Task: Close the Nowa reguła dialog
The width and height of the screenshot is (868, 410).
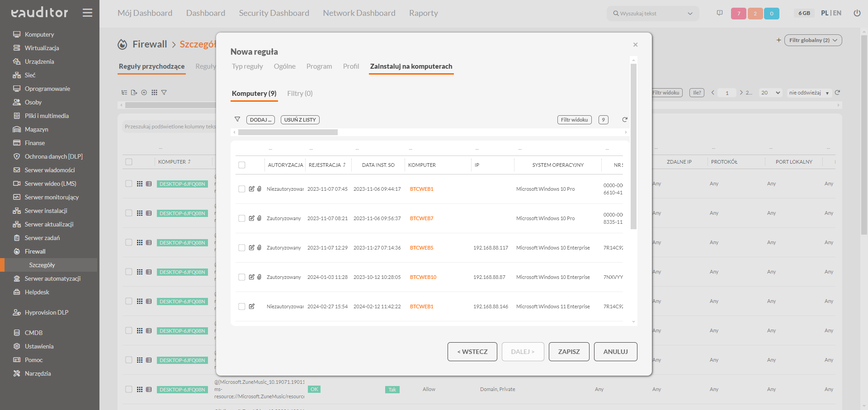Action: tap(635, 45)
